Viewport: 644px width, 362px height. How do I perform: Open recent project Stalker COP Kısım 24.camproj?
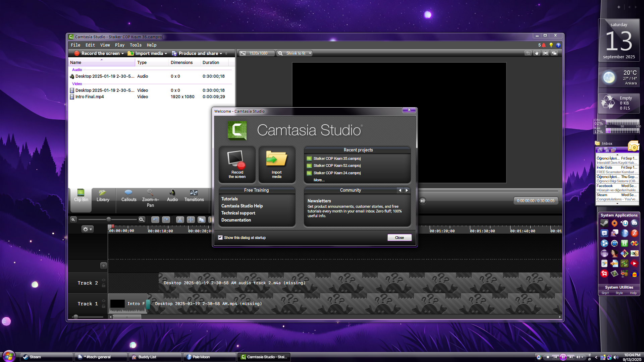337,173
